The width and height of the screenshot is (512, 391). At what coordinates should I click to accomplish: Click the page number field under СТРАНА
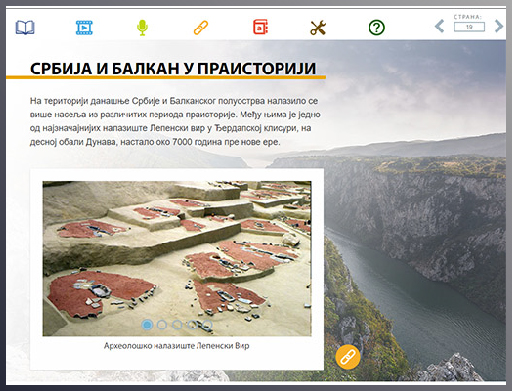tap(469, 27)
